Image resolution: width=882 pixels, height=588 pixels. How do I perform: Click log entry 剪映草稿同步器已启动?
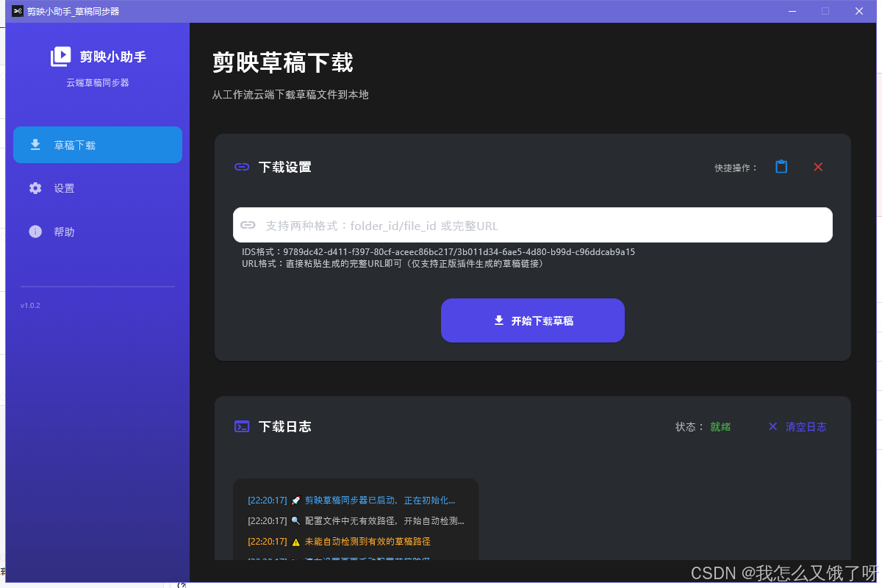coord(351,500)
